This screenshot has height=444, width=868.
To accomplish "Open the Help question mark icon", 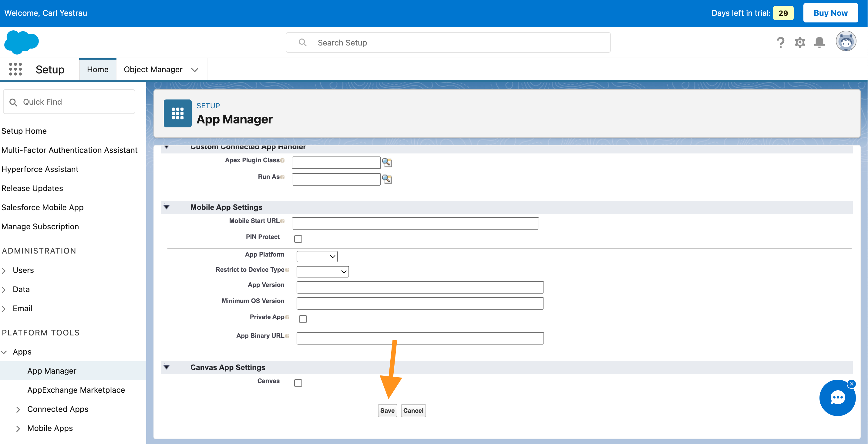I will pyautogui.click(x=780, y=42).
